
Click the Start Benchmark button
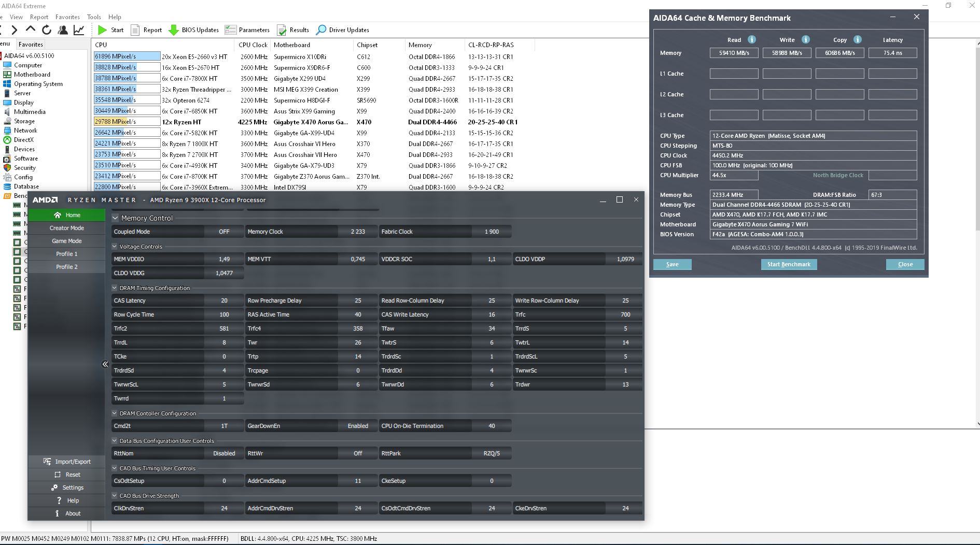pos(789,264)
